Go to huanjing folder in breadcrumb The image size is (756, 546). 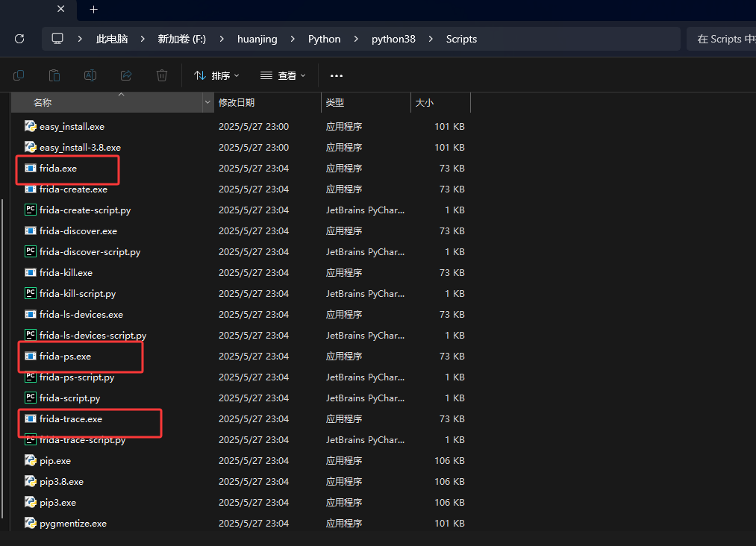[x=257, y=39]
